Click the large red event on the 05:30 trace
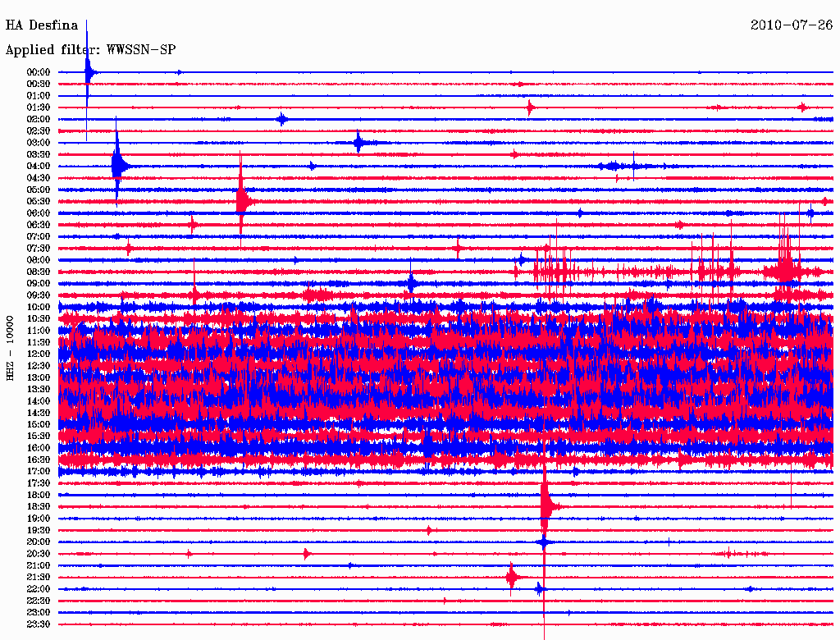This screenshot has height=640, width=840. (x=243, y=202)
